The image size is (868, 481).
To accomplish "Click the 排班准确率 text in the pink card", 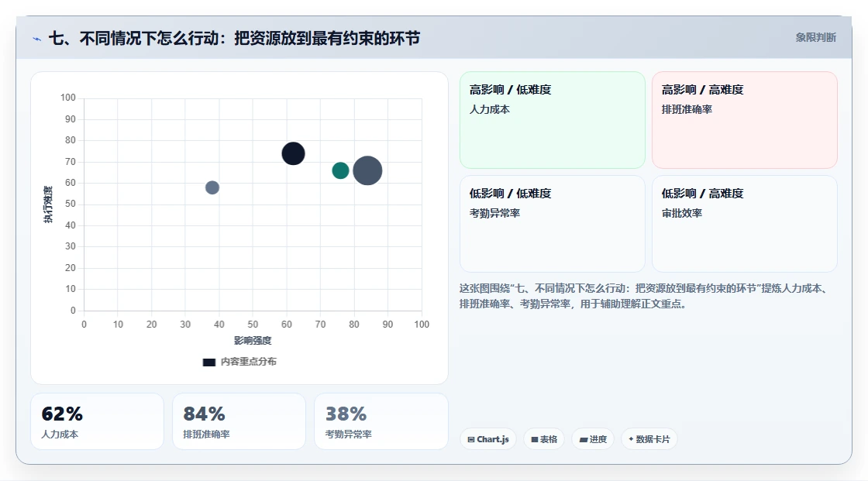I will [687, 109].
